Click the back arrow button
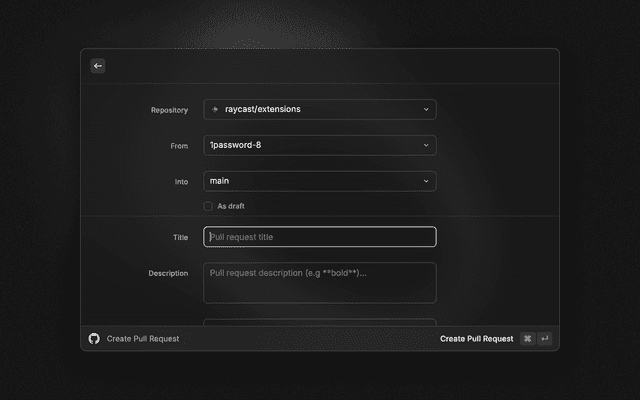The width and height of the screenshot is (640, 400). click(x=98, y=66)
